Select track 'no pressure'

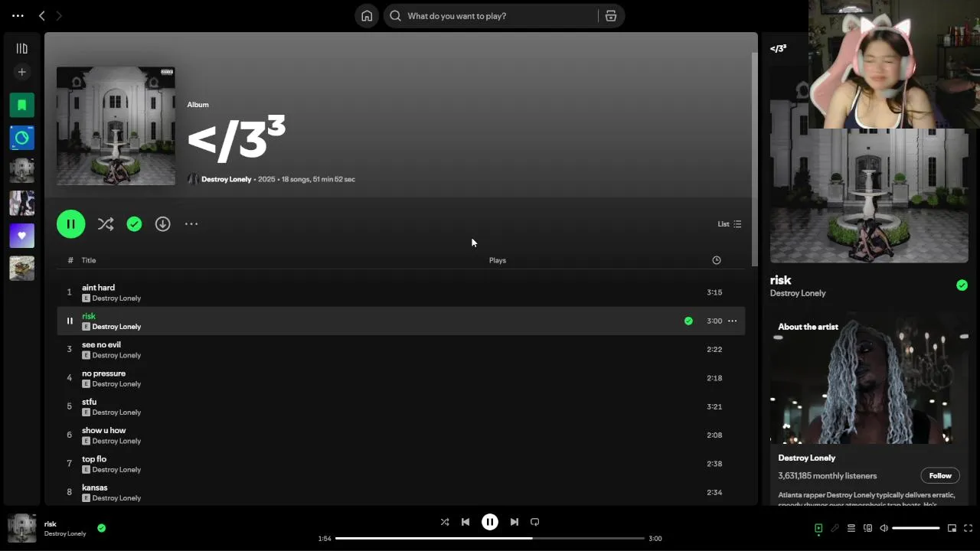[400, 378]
